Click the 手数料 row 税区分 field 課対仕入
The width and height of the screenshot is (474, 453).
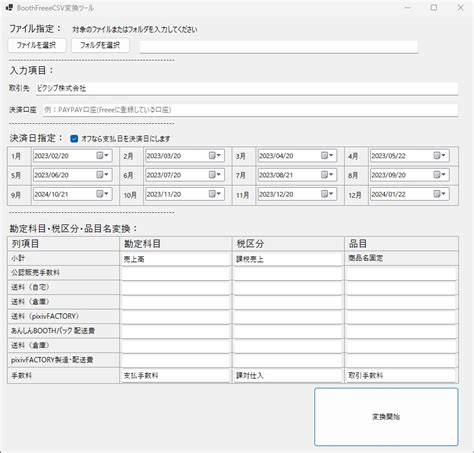click(288, 376)
